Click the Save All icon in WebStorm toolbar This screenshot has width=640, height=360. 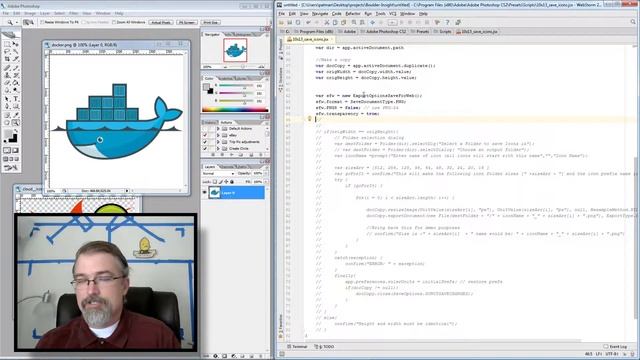289,22
